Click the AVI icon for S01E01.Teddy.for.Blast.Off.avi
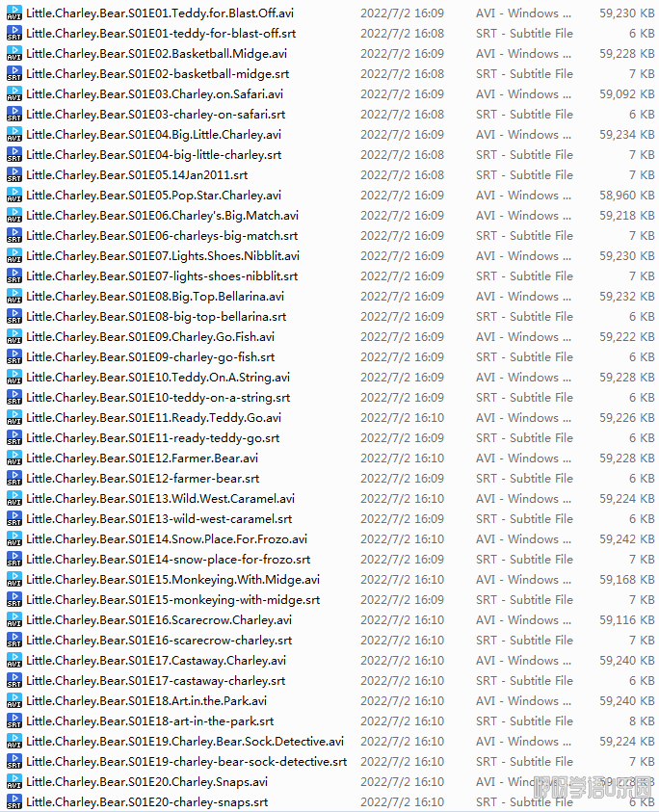The height and width of the screenshot is (812, 659). [14, 13]
